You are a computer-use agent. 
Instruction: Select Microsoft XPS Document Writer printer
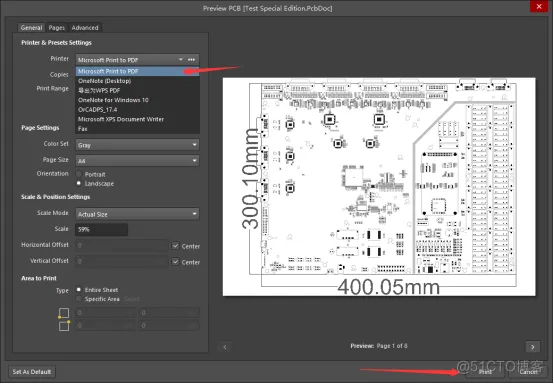137,119
